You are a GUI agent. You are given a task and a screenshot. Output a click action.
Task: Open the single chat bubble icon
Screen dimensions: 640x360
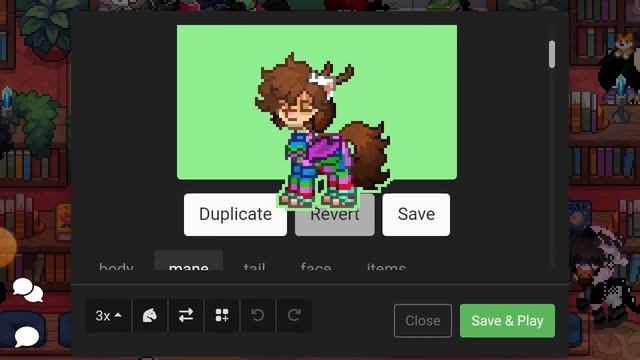pyautogui.click(x=27, y=337)
